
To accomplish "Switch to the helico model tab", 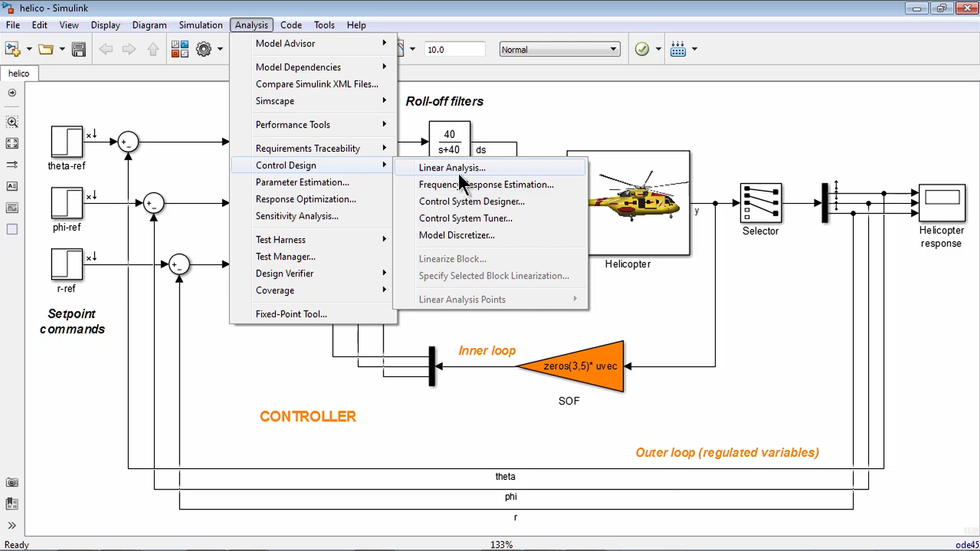I will tap(19, 74).
